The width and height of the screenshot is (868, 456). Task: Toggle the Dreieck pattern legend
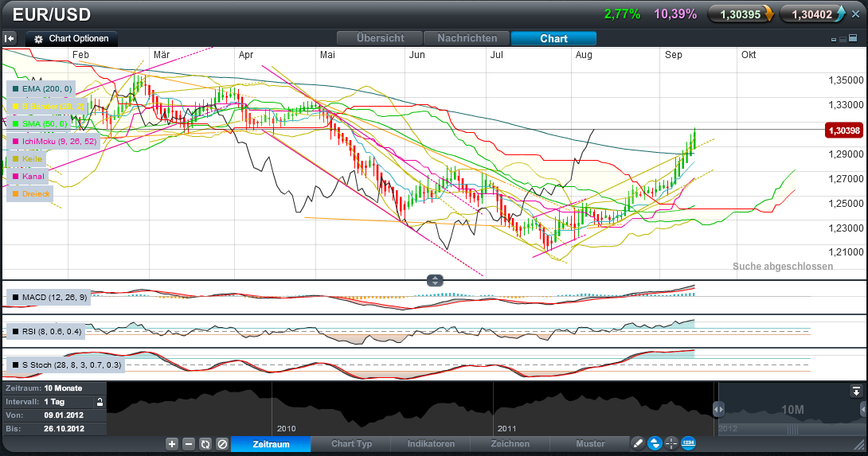(30, 194)
